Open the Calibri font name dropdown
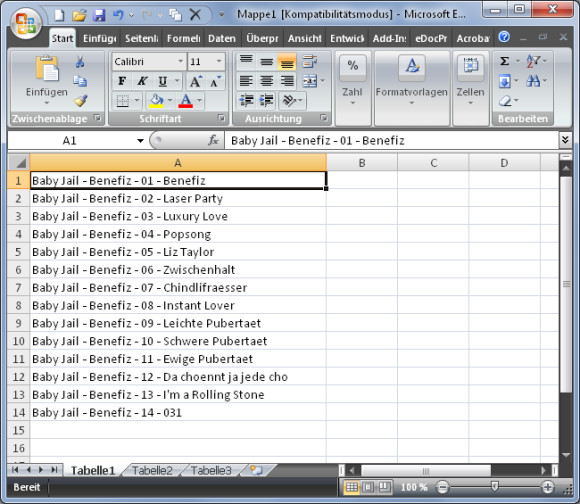 (x=181, y=61)
